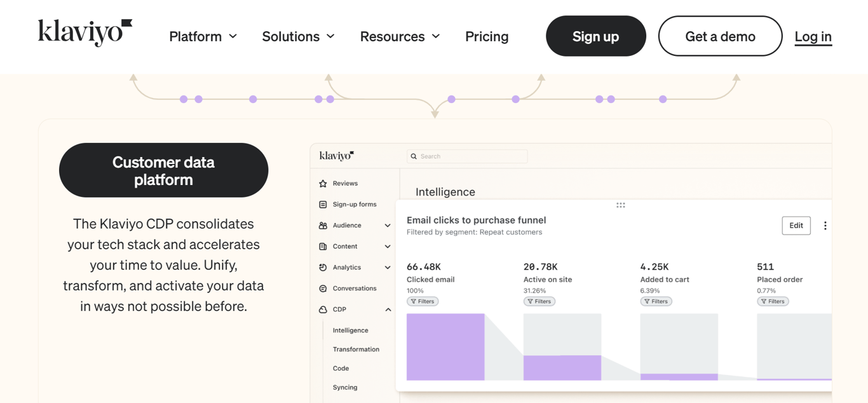Click the Sign up button

(595, 36)
